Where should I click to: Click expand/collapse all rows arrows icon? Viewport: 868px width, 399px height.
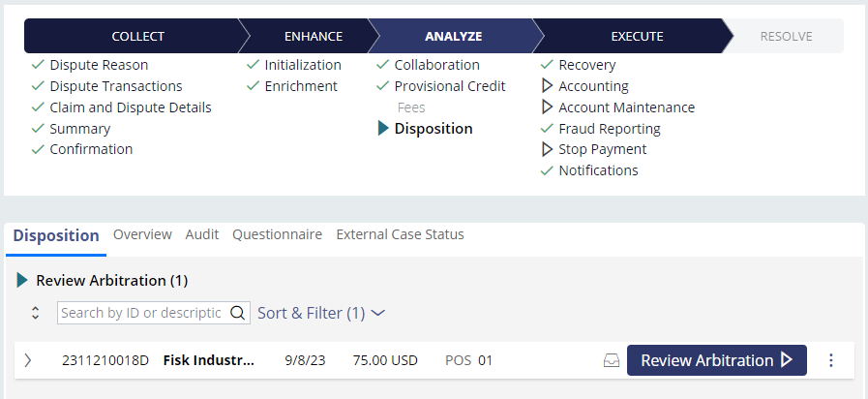click(36, 313)
